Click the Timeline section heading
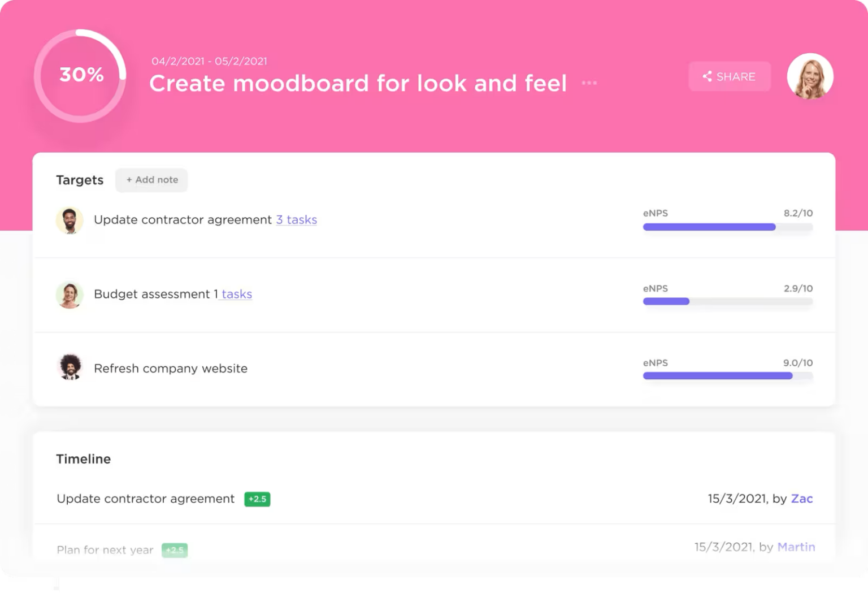This screenshot has width=868, height=597. pos(83,459)
